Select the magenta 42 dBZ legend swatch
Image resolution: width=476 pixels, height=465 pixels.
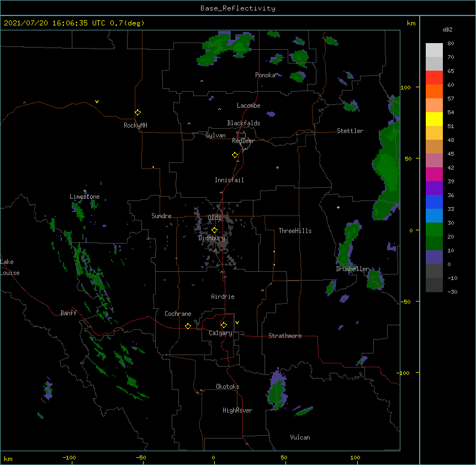434,174
